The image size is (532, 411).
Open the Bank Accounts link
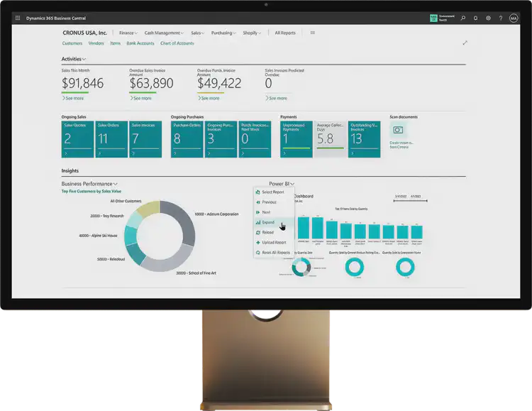[x=140, y=43]
